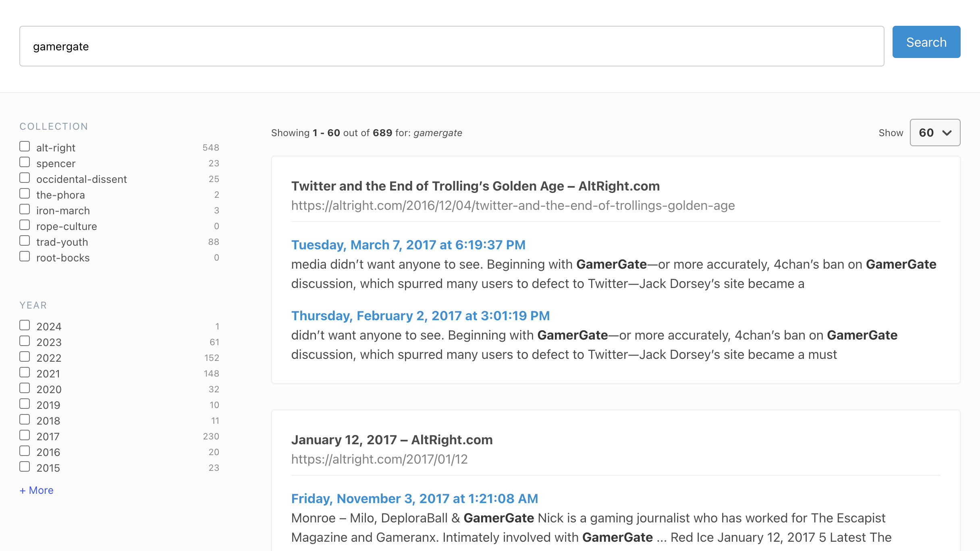The width and height of the screenshot is (980, 551).
Task: Enable the occidental-dissent collection filter
Action: [x=25, y=178]
